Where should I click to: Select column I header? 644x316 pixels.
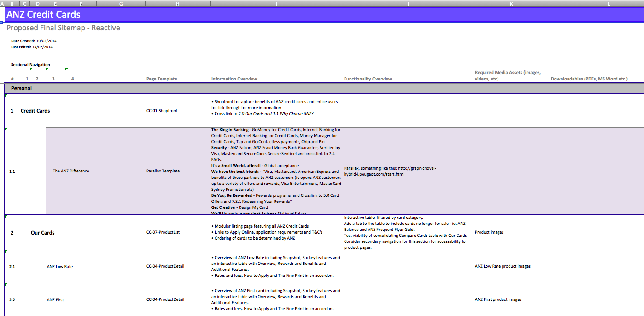tap(277, 4)
